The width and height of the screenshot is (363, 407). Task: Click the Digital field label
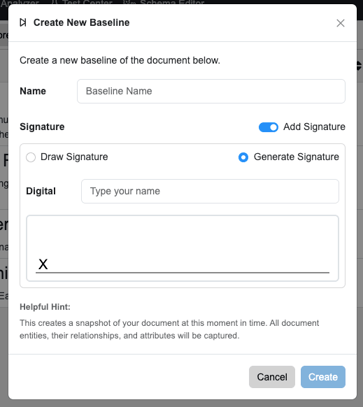point(41,191)
